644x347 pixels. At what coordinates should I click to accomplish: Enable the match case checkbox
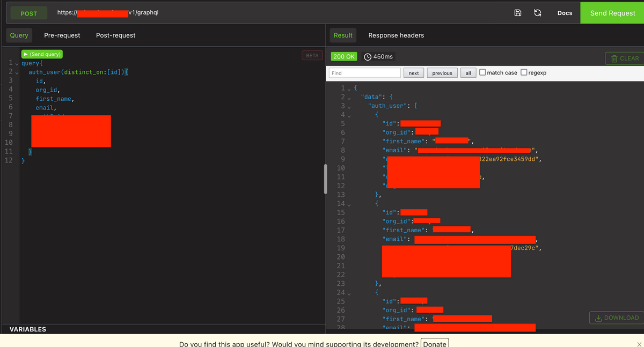pyautogui.click(x=482, y=72)
